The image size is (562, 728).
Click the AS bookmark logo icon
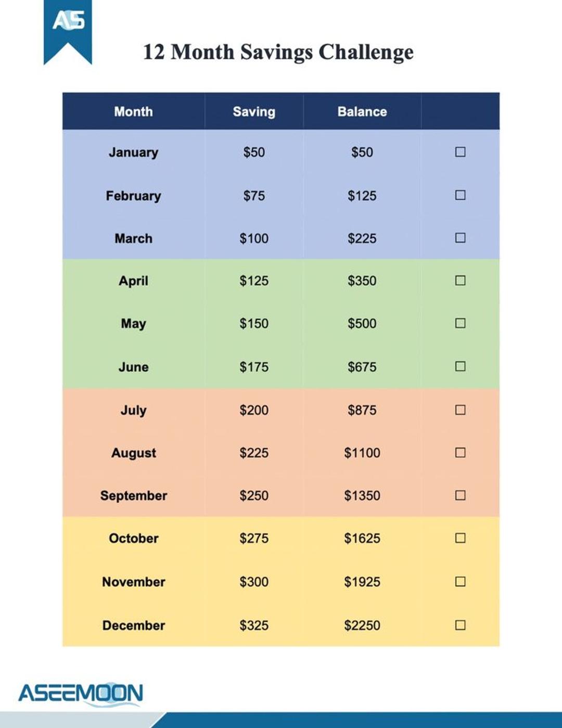[x=68, y=30]
